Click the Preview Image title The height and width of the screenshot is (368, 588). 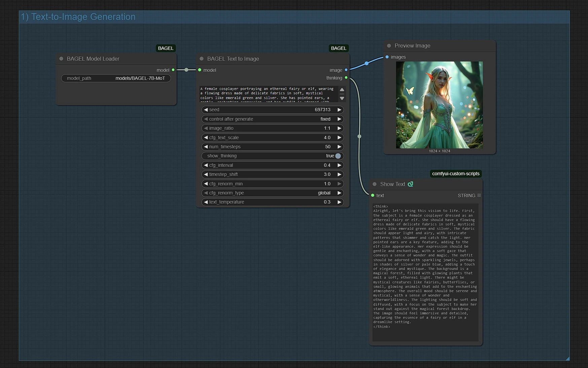click(x=412, y=45)
